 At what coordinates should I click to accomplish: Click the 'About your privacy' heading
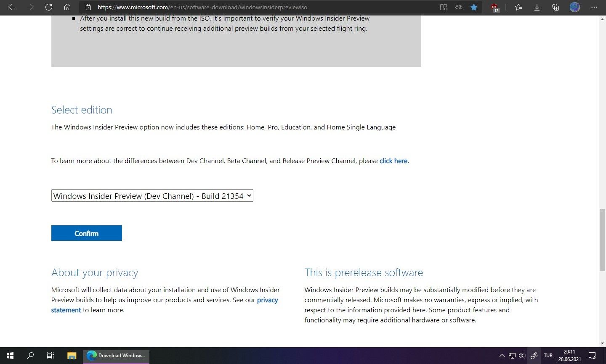click(95, 273)
